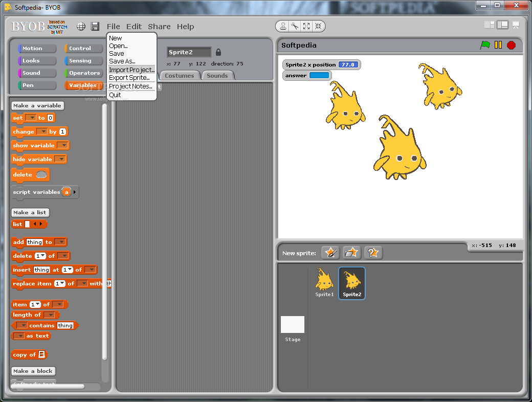Switch to the Sounds tab

point(217,76)
